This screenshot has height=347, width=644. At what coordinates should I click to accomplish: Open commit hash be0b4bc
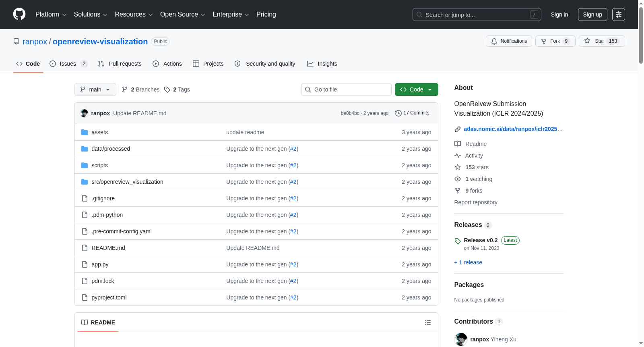[350, 113]
